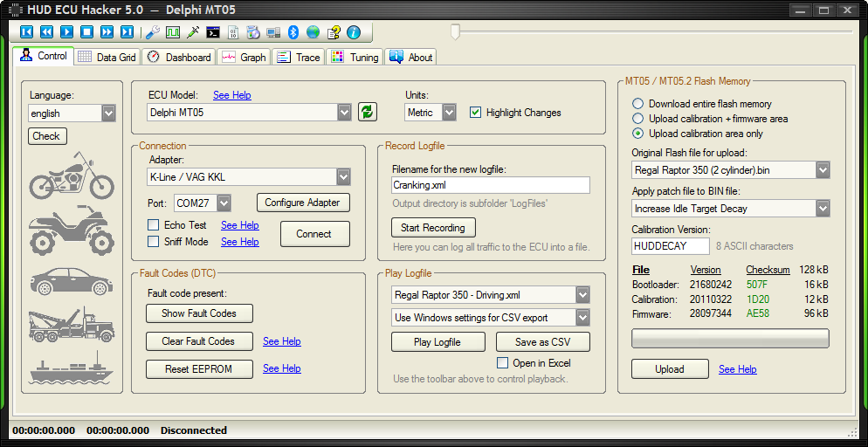Open the green square-wave signal tool
The height and width of the screenshot is (447, 868).
pyautogui.click(x=172, y=32)
